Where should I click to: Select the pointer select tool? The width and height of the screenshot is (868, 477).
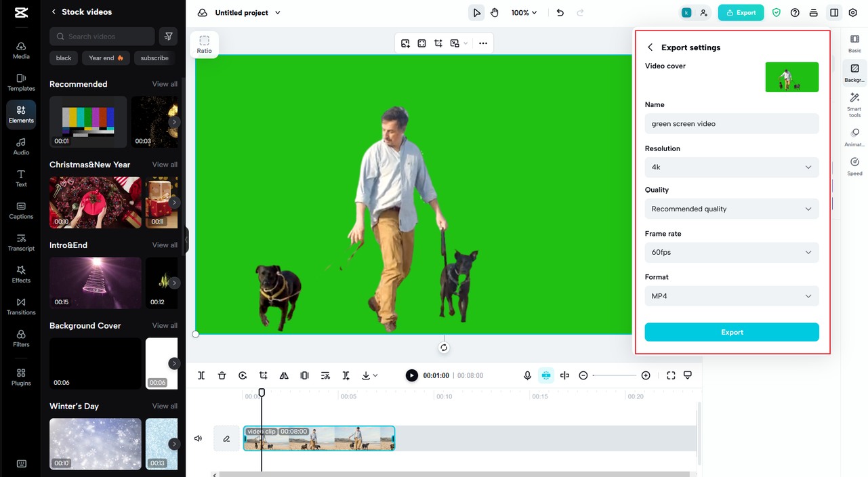[x=477, y=13]
